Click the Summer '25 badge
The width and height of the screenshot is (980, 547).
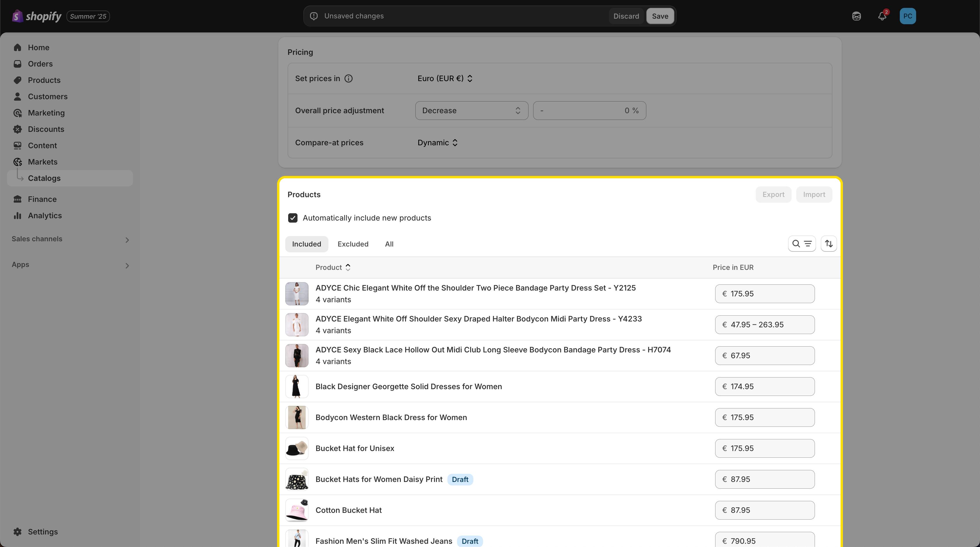(88, 16)
